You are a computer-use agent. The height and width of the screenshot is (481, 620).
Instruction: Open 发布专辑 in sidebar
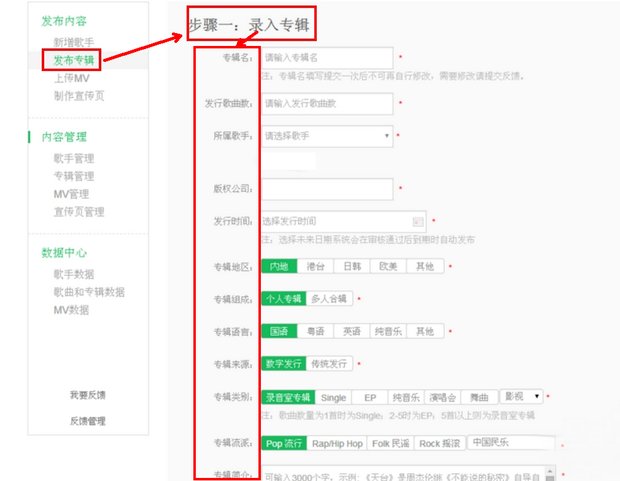click(74, 60)
